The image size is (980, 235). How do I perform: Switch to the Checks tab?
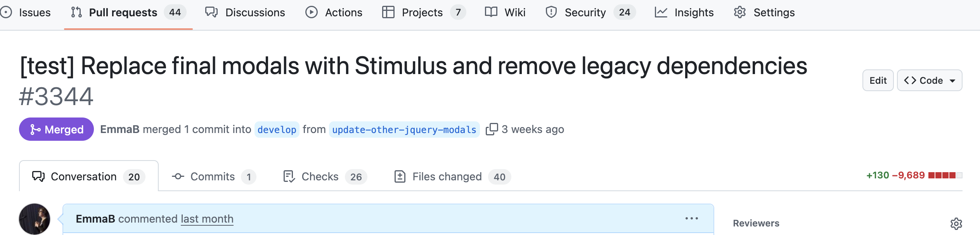pos(325,176)
